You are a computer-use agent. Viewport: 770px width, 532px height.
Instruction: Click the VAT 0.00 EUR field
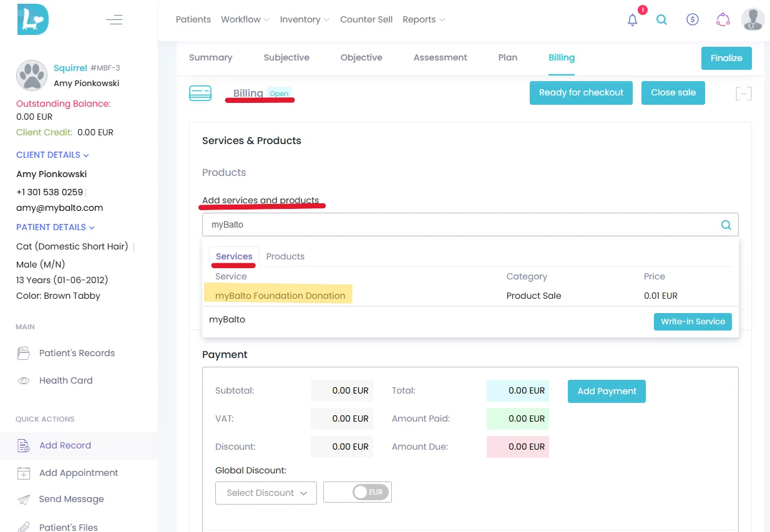click(342, 418)
